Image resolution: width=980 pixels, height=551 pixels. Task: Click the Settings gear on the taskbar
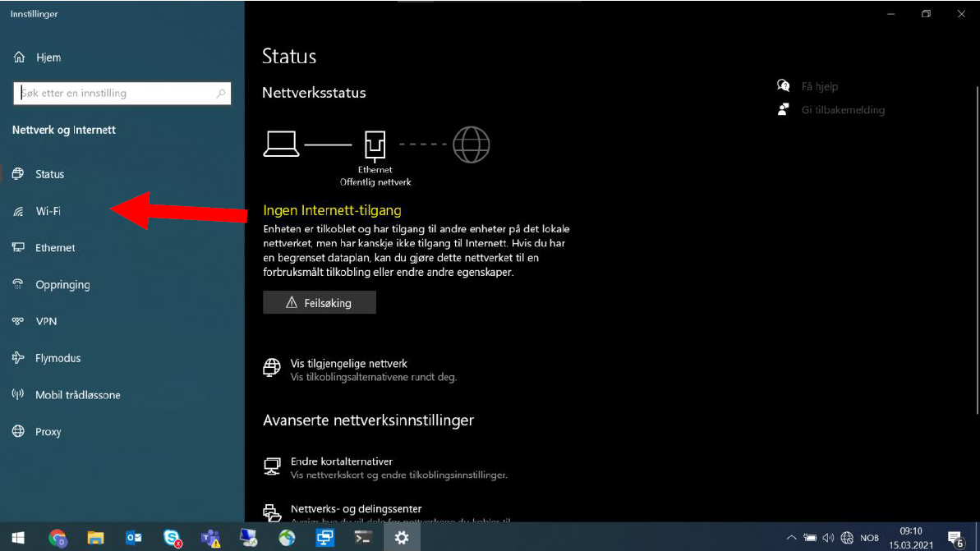[401, 537]
